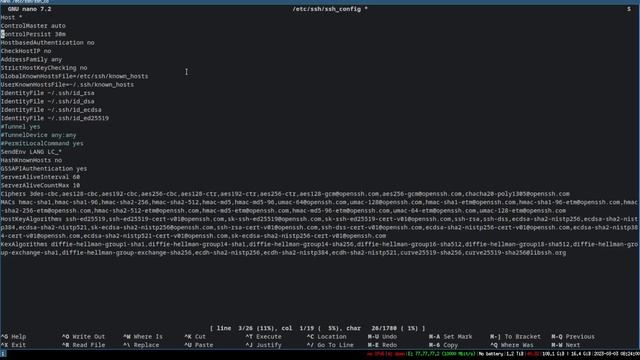
Task: Click the Ciphers keyword
Action: [13, 194]
